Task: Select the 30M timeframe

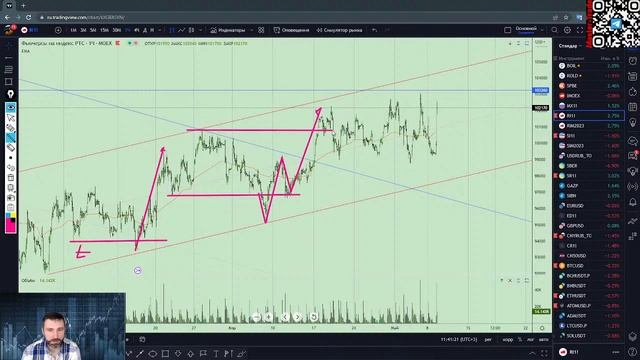Action: pyautogui.click(x=117, y=30)
